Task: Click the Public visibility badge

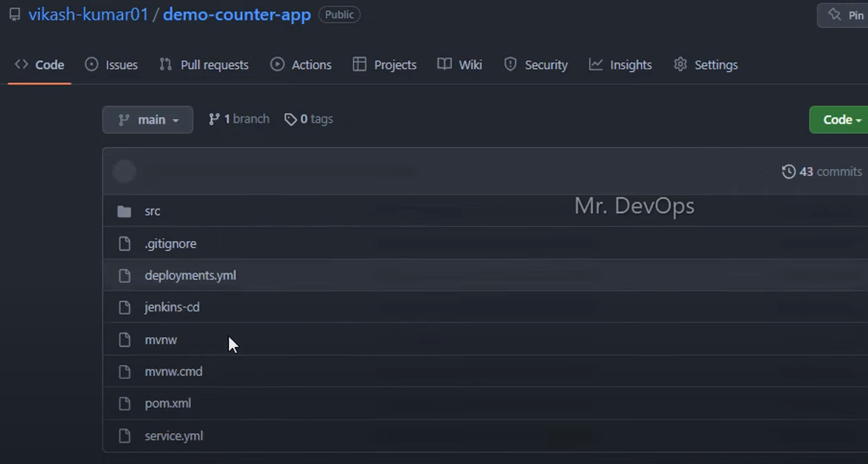Action: point(339,14)
